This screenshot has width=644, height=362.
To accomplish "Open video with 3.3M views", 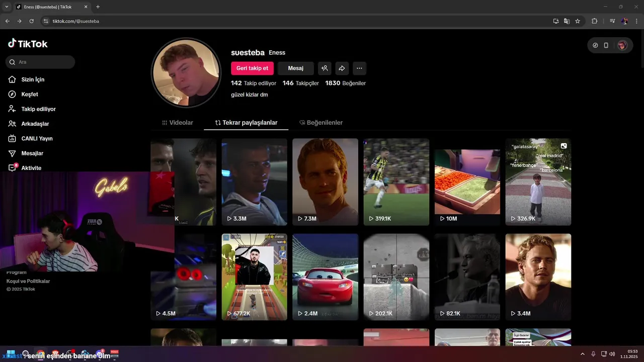I will [x=255, y=182].
